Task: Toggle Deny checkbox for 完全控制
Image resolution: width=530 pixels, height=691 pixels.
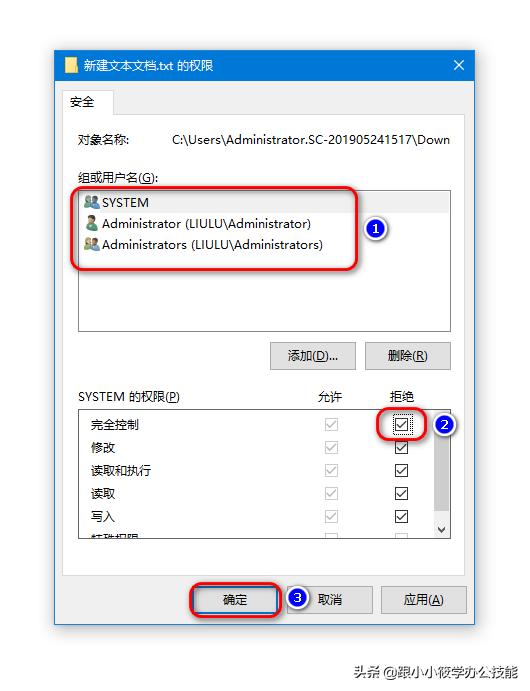Action: [401, 425]
